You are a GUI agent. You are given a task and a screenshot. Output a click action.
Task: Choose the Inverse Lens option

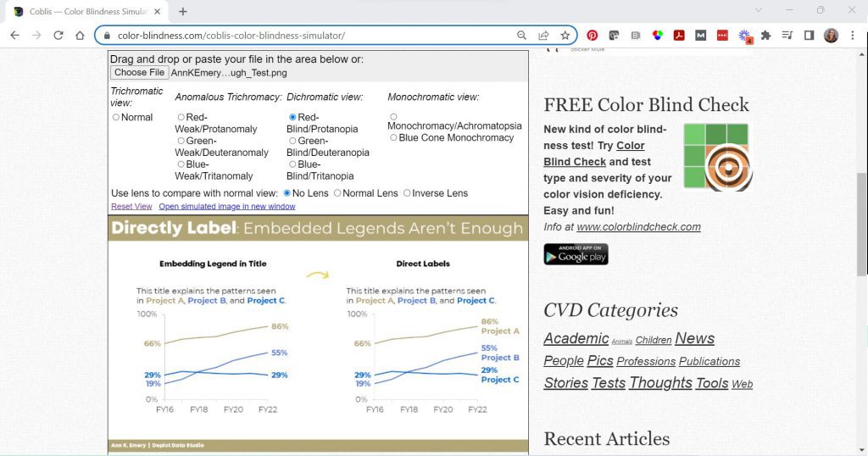(x=407, y=193)
